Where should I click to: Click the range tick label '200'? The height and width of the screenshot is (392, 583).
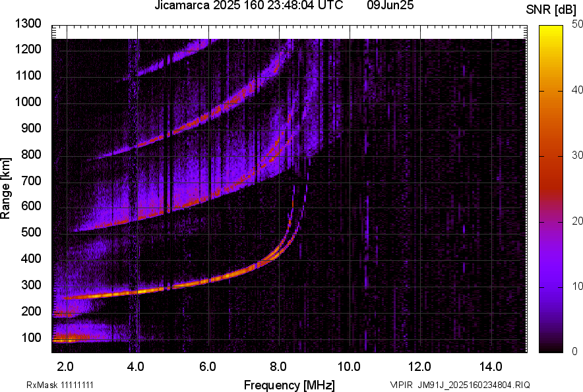click(31, 311)
